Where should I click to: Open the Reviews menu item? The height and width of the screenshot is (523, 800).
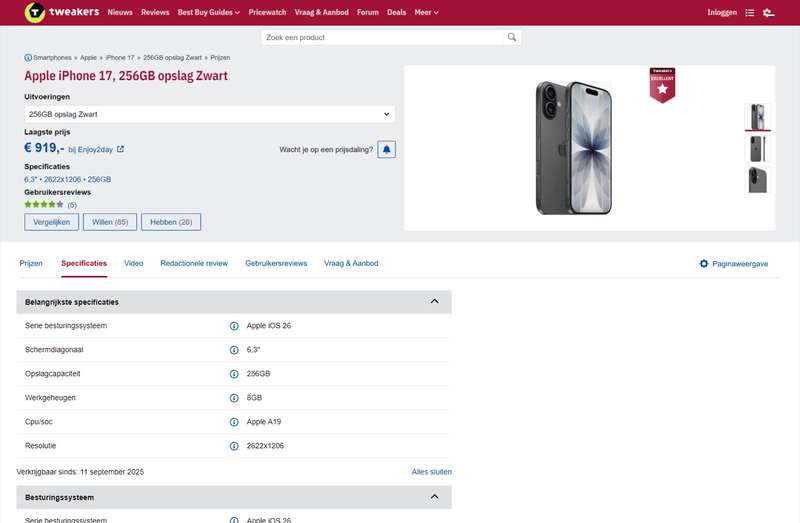click(155, 12)
